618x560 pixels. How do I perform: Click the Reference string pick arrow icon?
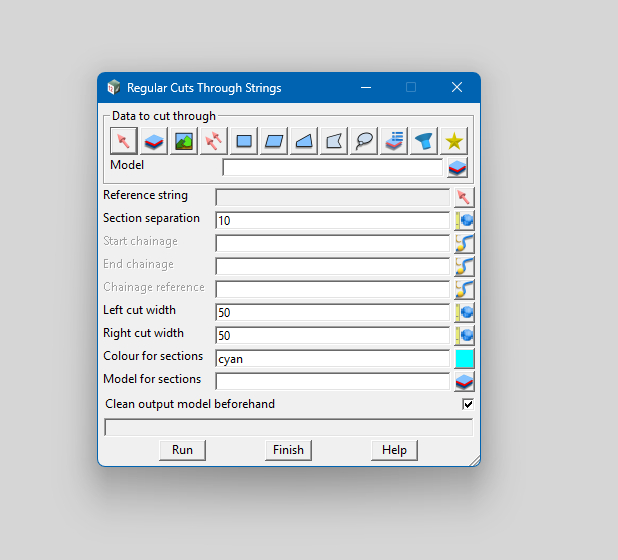[x=464, y=197]
